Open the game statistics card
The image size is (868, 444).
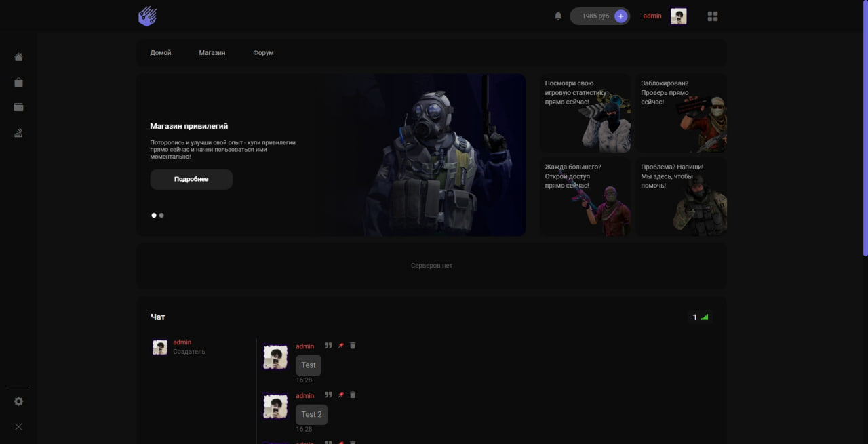586,113
